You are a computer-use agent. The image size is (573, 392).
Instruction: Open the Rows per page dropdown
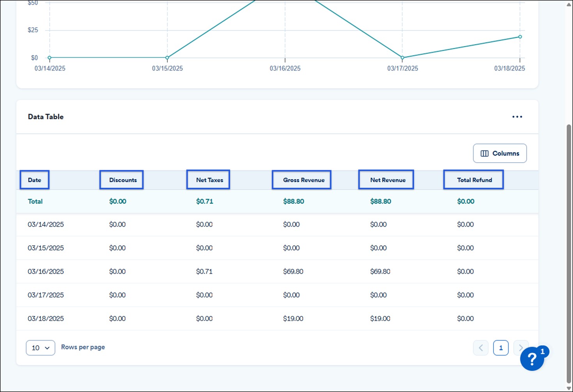(40, 348)
